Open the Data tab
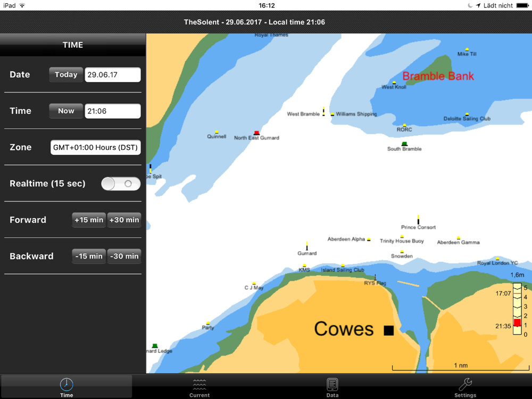Viewport: 532px width, 399px height. (332, 387)
